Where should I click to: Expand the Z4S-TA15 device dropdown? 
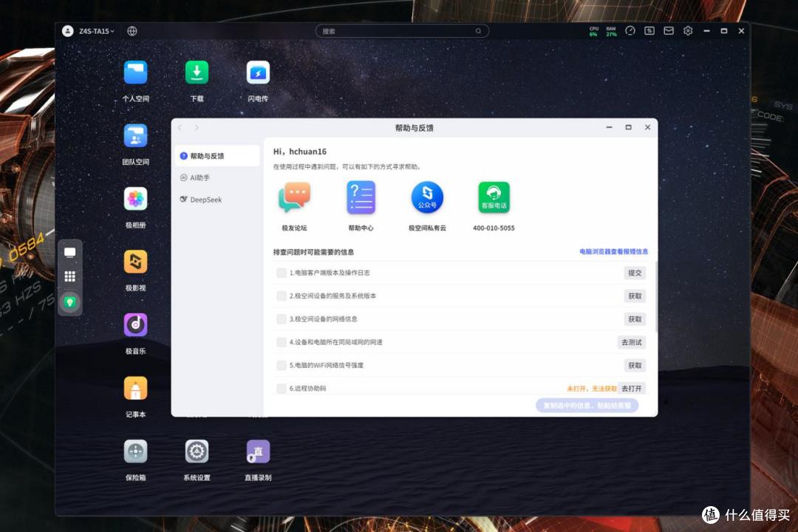[96, 31]
